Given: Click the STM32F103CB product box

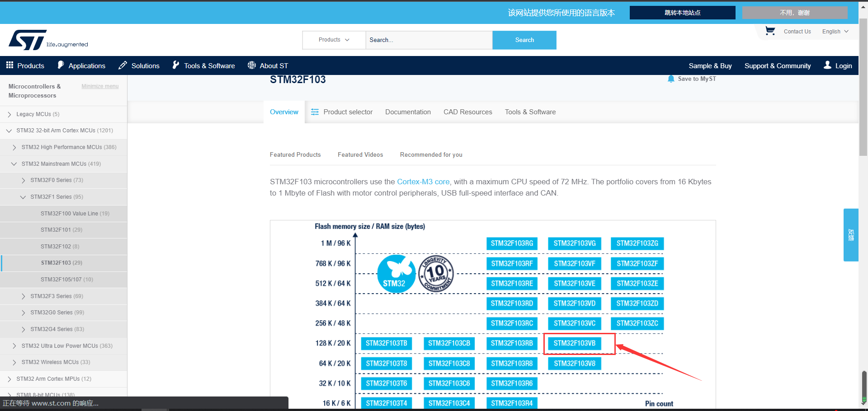Looking at the screenshot, I should [x=449, y=343].
